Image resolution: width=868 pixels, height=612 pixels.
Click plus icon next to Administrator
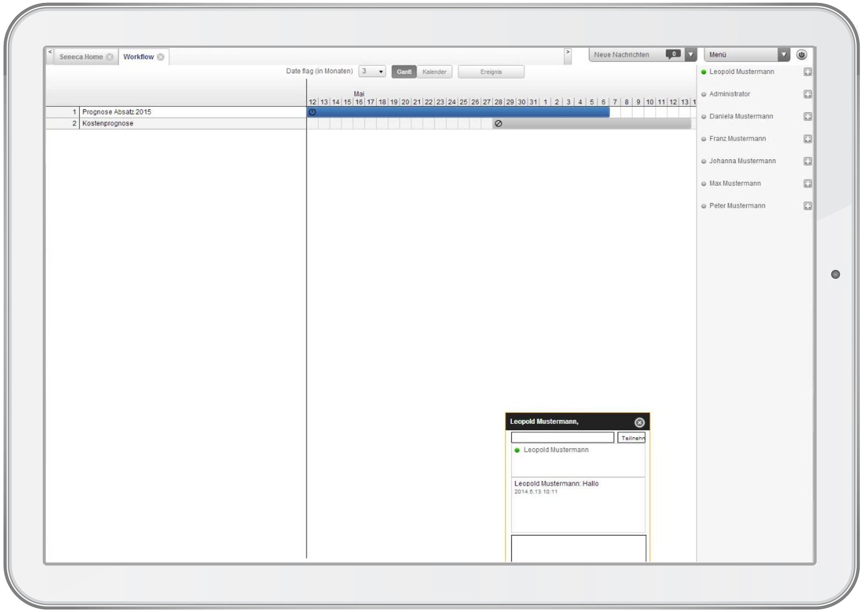pyautogui.click(x=807, y=94)
